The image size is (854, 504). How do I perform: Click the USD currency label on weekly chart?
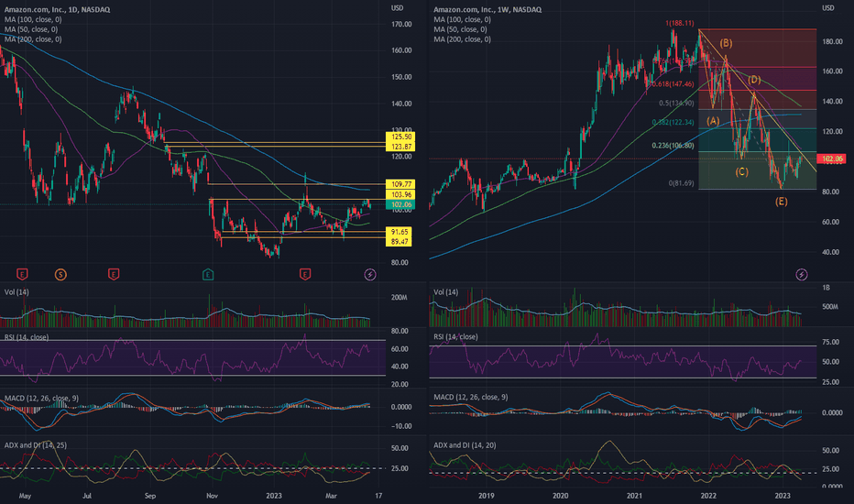(827, 7)
